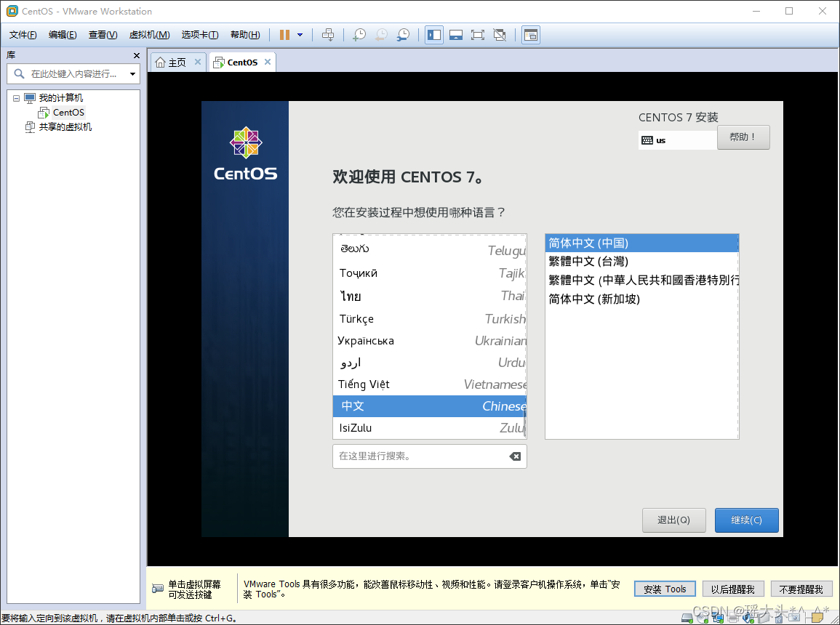The image size is (840, 625).
Task: Click the 继续 button in the installer
Action: tap(746, 520)
